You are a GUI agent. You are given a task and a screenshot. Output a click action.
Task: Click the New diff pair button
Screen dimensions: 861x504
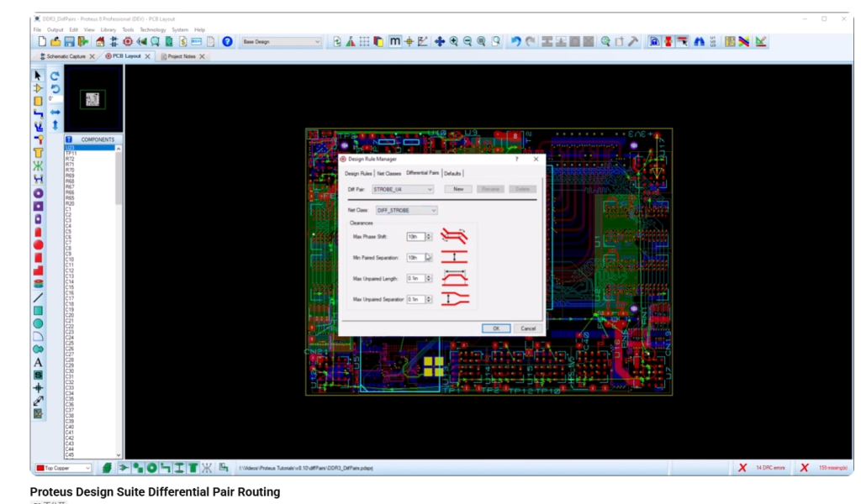tap(458, 189)
